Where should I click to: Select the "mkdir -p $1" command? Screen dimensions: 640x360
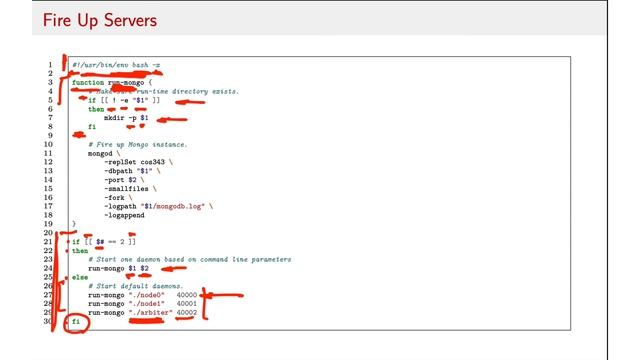coord(126,118)
